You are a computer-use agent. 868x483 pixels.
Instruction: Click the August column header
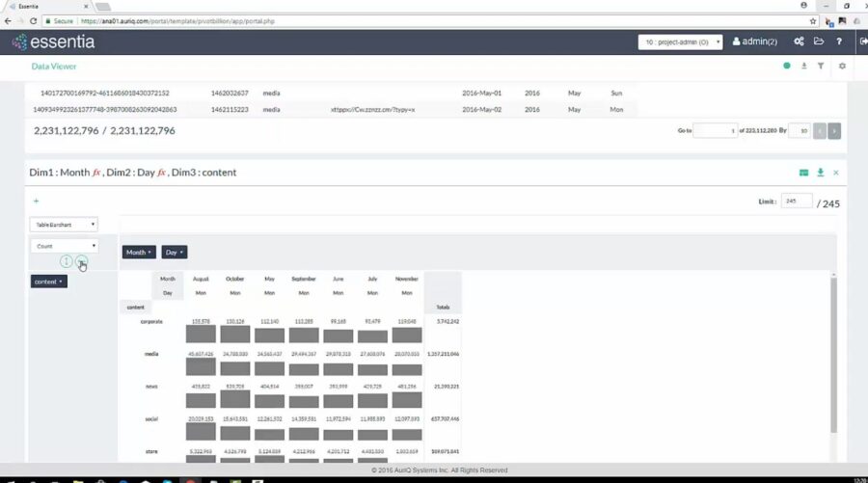pyautogui.click(x=201, y=279)
